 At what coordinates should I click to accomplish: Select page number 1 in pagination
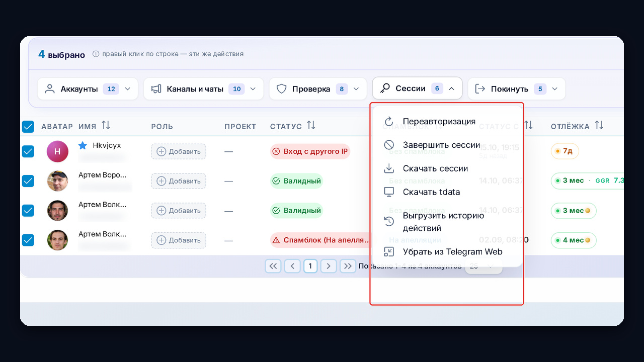[x=310, y=266]
